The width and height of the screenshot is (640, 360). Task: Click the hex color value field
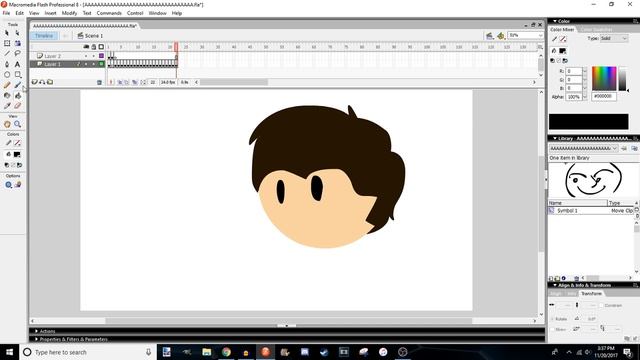point(604,96)
